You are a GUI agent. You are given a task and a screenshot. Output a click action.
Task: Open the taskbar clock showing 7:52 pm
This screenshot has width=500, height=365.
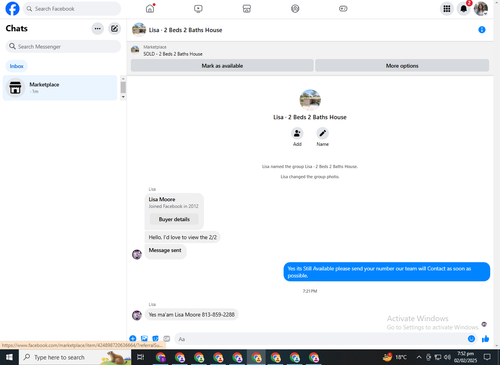pos(465,357)
